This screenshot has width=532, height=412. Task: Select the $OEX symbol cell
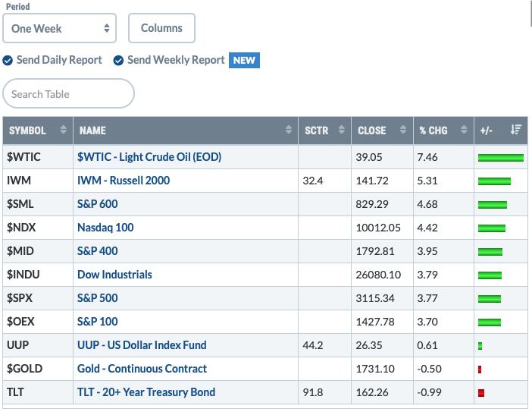tap(38, 321)
